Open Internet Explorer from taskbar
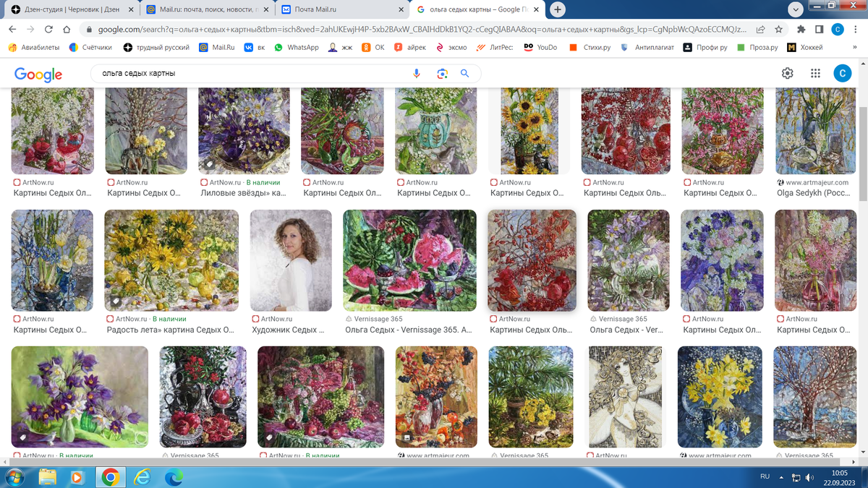Viewport: 868px width, 488px height. pos(142,477)
